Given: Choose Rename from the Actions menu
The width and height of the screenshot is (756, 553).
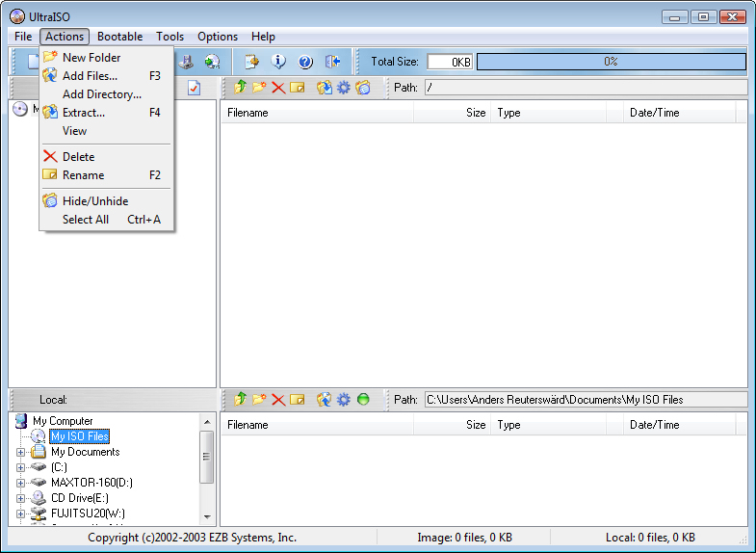Looking at the screenshot, I should (x=106, y=175).
